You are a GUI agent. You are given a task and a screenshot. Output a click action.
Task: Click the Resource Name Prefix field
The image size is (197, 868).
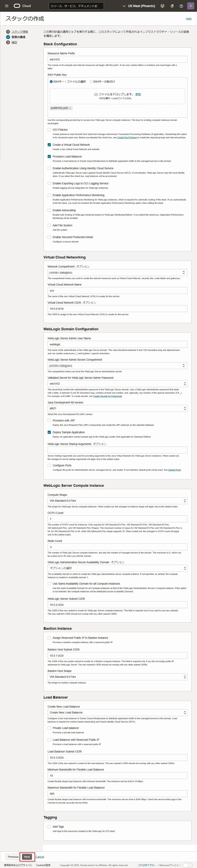click(x=117, y=59)
